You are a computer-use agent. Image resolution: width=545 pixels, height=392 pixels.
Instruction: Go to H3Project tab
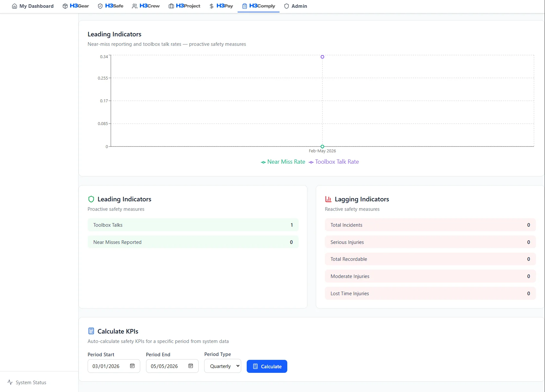[x=184, y=6]
